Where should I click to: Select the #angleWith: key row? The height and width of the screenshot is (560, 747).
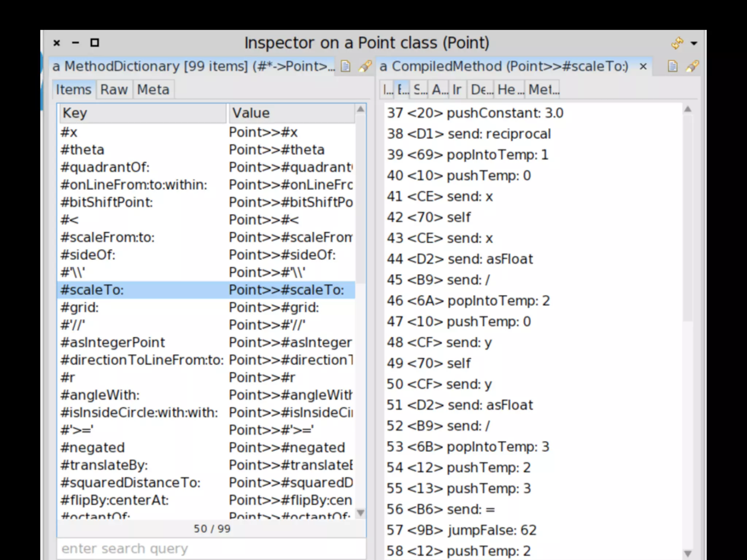click(x=206, y=395)
